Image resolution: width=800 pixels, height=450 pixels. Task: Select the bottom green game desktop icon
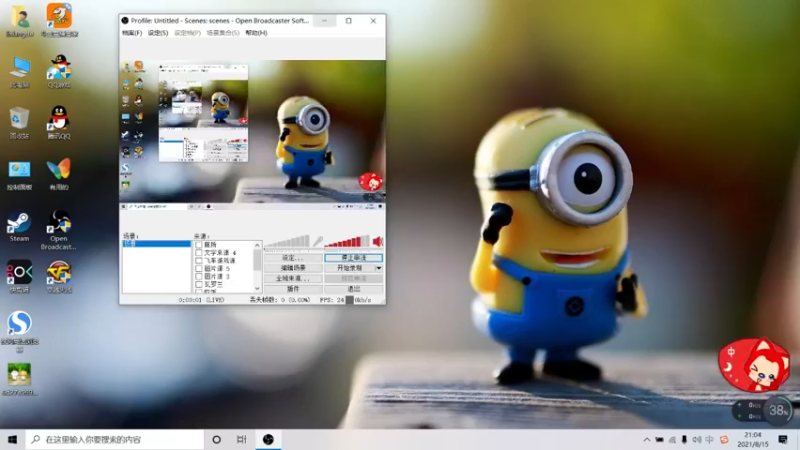coord(19,380)
